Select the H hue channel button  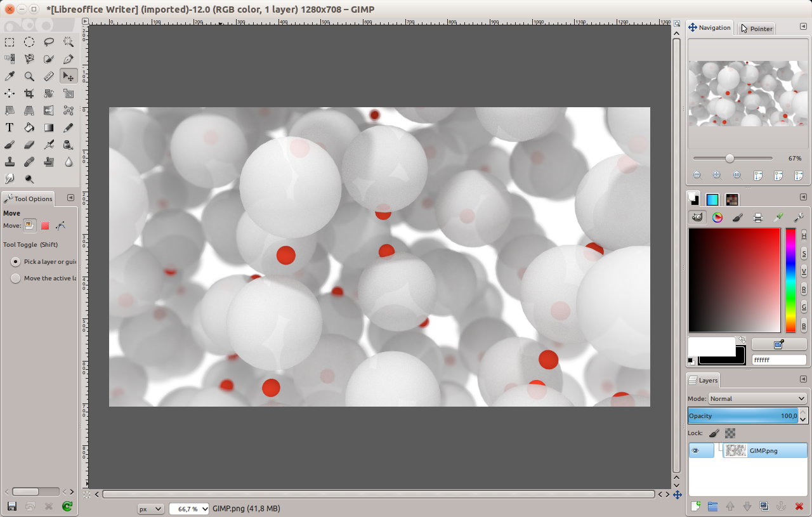[x=804, y=236]
